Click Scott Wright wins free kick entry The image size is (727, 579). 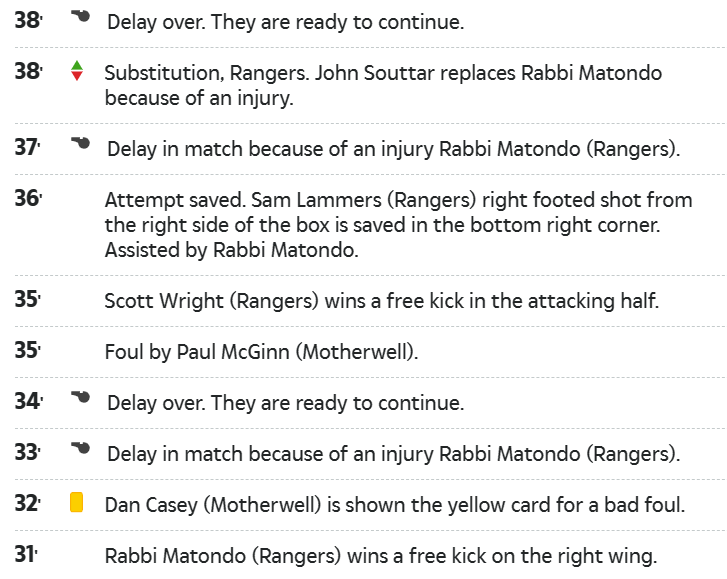point(382,301)
